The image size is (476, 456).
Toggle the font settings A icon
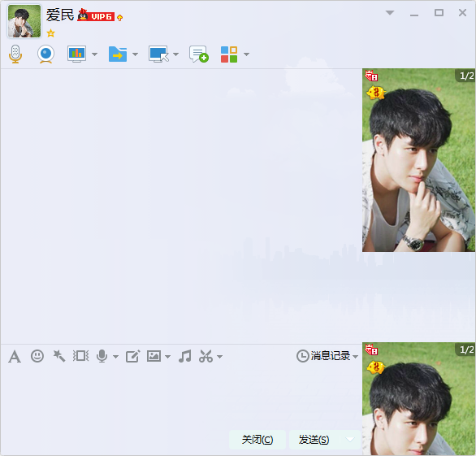15,356
